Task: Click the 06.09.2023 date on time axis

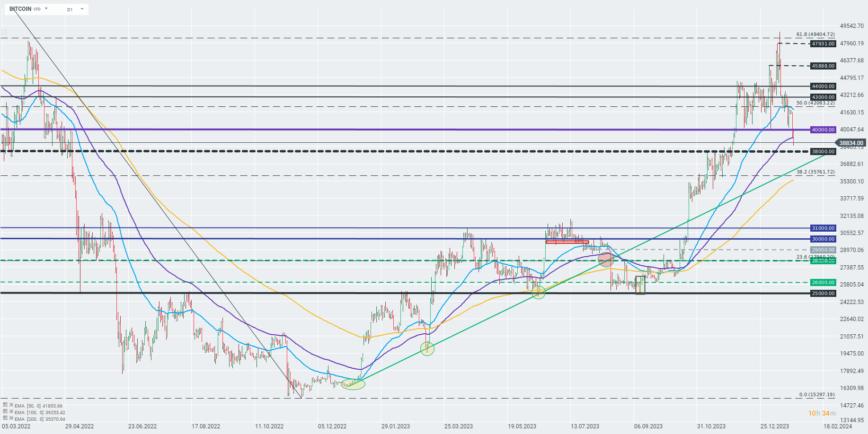Action: coord(648,426)
